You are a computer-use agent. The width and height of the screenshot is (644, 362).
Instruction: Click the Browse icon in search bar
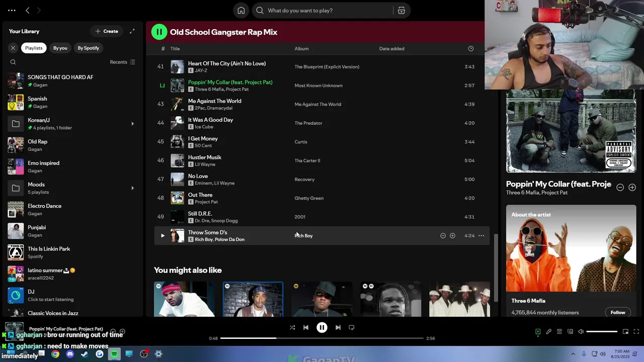click(x=401, y=11)
